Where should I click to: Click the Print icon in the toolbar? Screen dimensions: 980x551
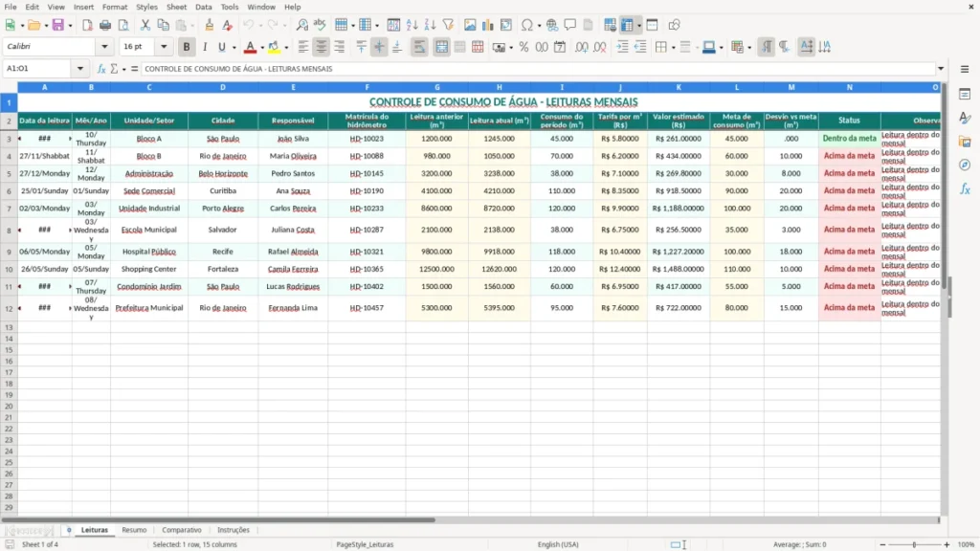(x=105, y=25)
